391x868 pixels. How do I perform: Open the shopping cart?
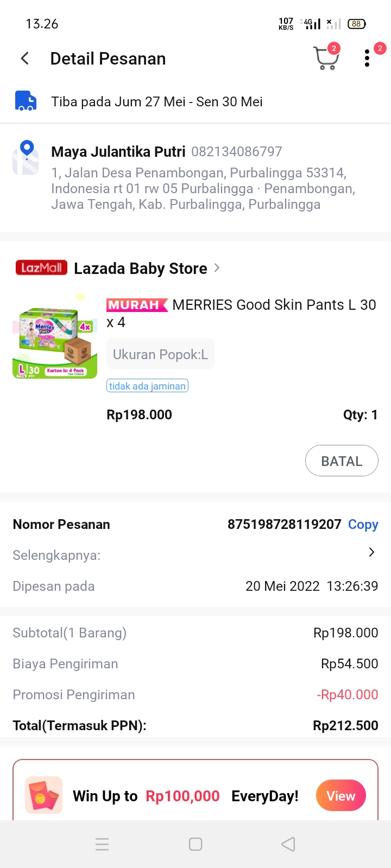click(325, 58)
